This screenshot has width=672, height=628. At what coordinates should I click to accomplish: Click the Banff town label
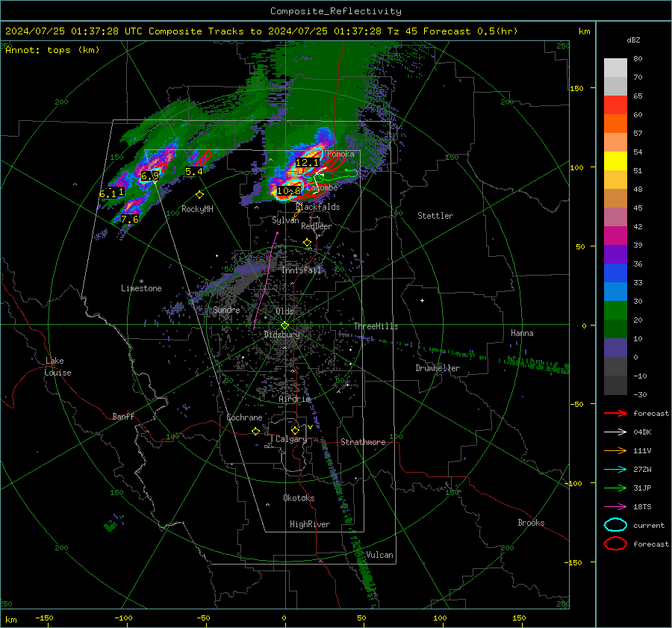click(123, 416)
